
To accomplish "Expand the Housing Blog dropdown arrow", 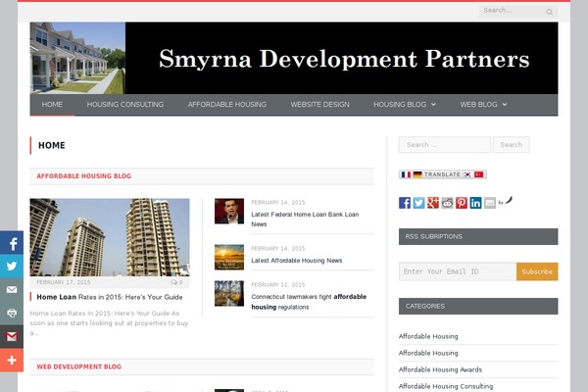I will pyautogui.click(x=433, y=105).
